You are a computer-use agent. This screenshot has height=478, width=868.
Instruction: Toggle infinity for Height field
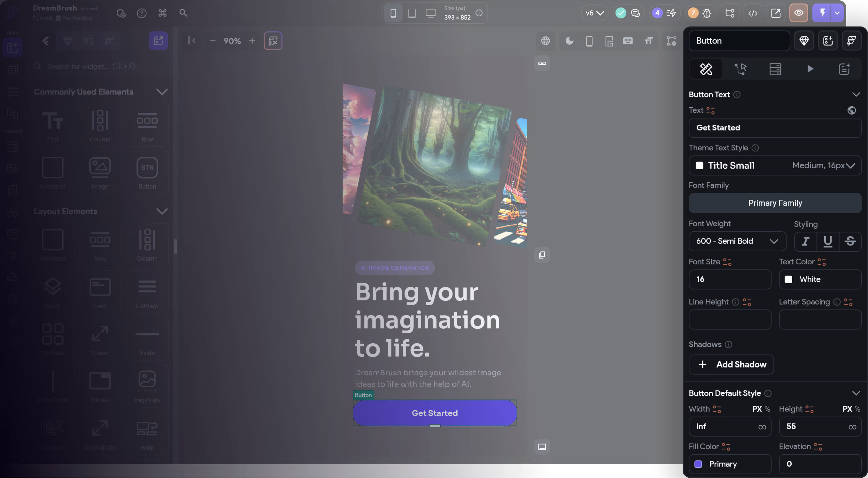[852, 427]
